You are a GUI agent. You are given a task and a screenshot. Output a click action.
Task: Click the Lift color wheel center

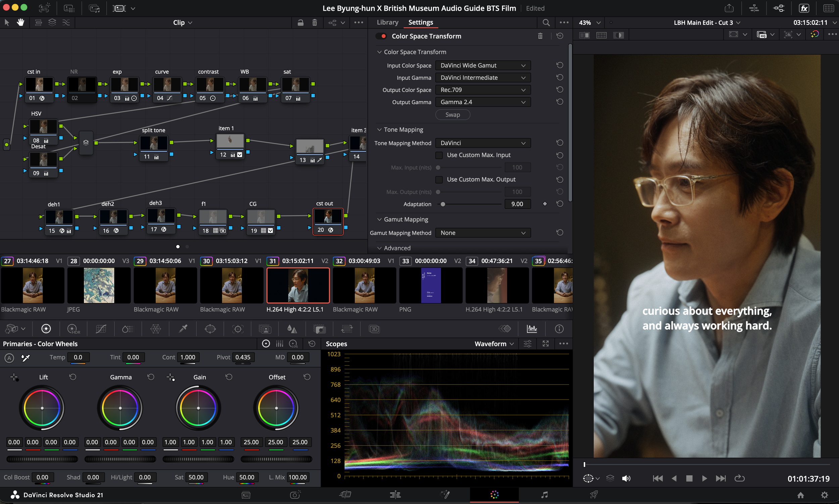click(42, 408)
